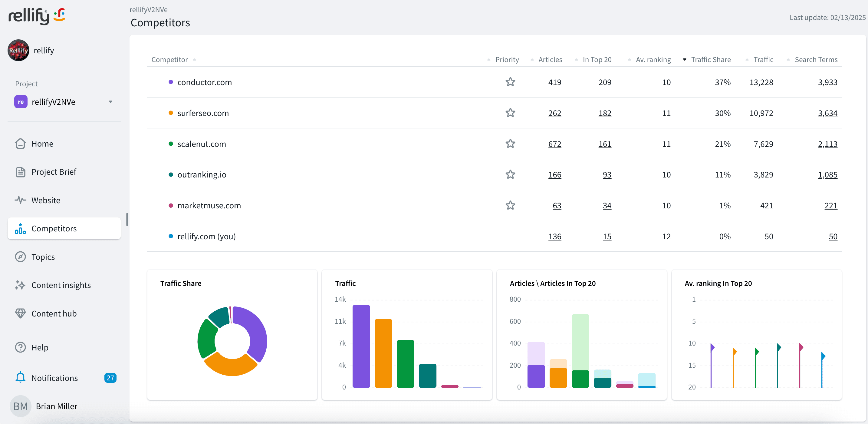Click the Help question mark icon
The height and width of the screenshot is (424, 868).
[x=20, y=347]
